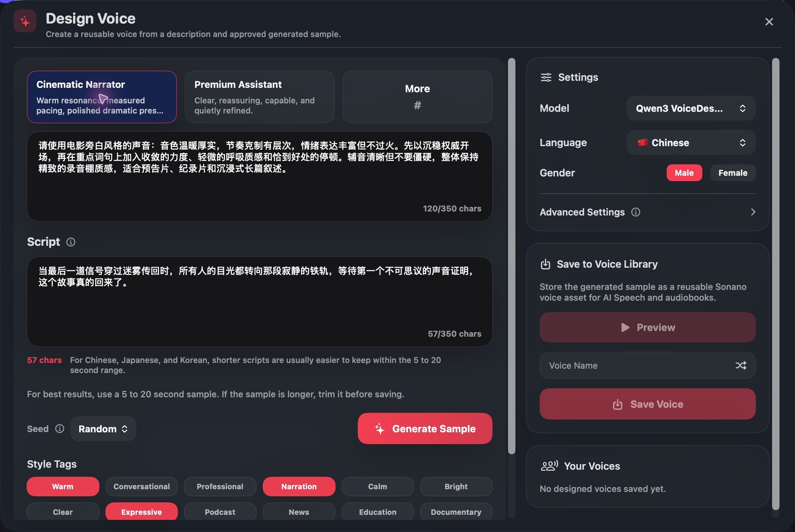Click into the voice description text area
This screenshot has height=532, width=795.
tap(259, 176)
